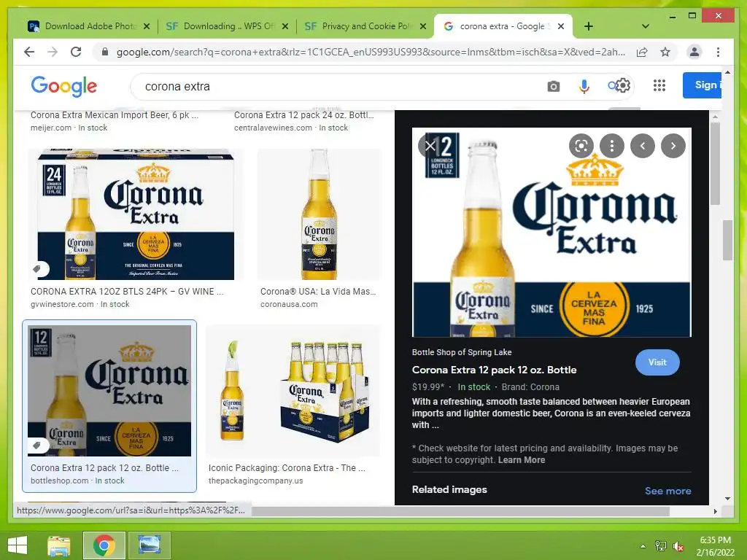The image size is (747, 560).
Task: Open Corona Extra 12 pack title link
Action: 494,370
